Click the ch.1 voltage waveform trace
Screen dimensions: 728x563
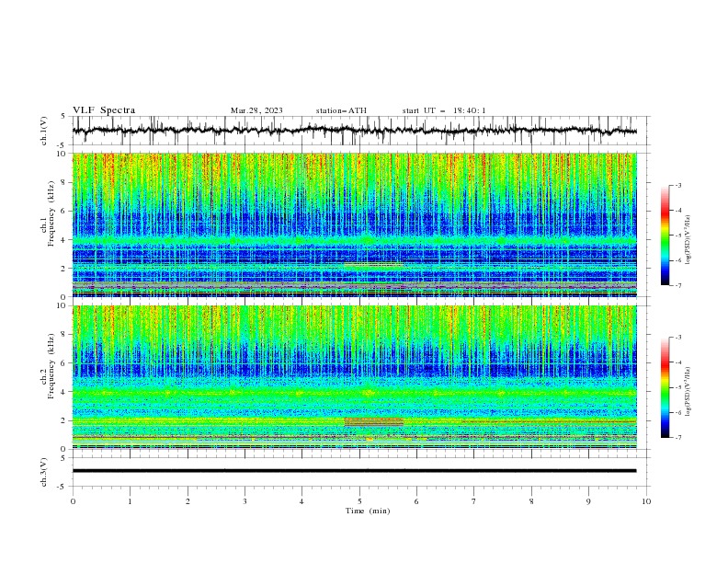(x=354, y=131)
